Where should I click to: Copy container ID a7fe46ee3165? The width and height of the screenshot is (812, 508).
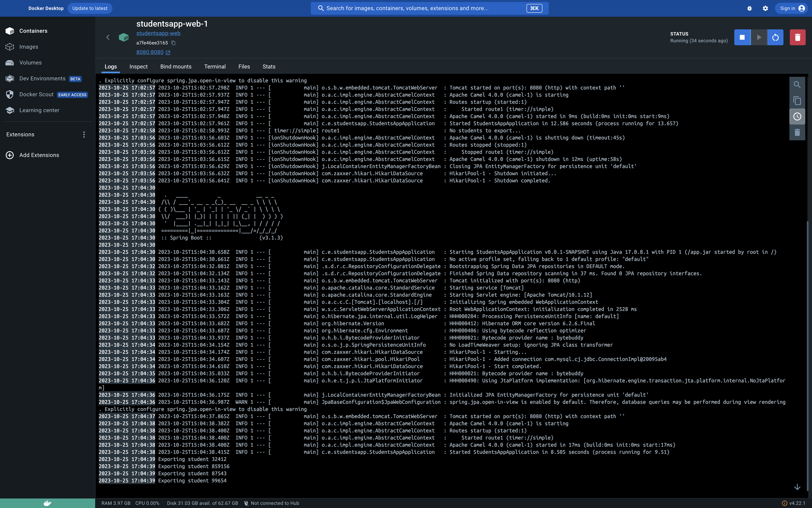coord(173,43)
